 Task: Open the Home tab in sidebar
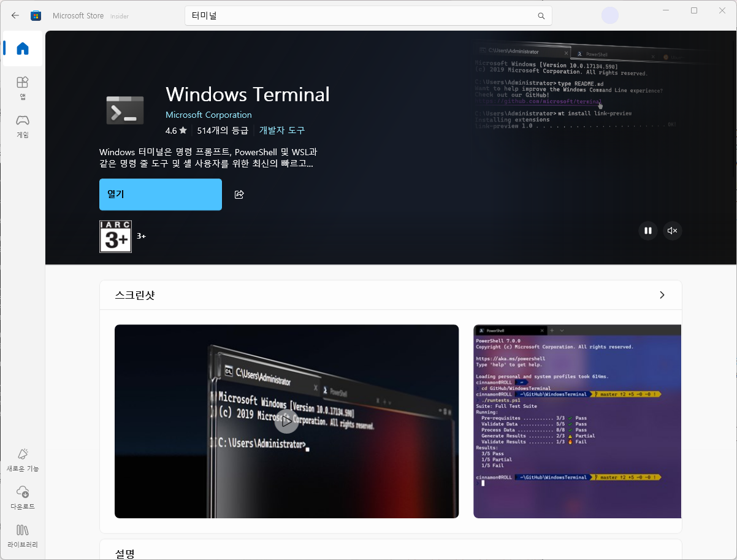(23, 48)
